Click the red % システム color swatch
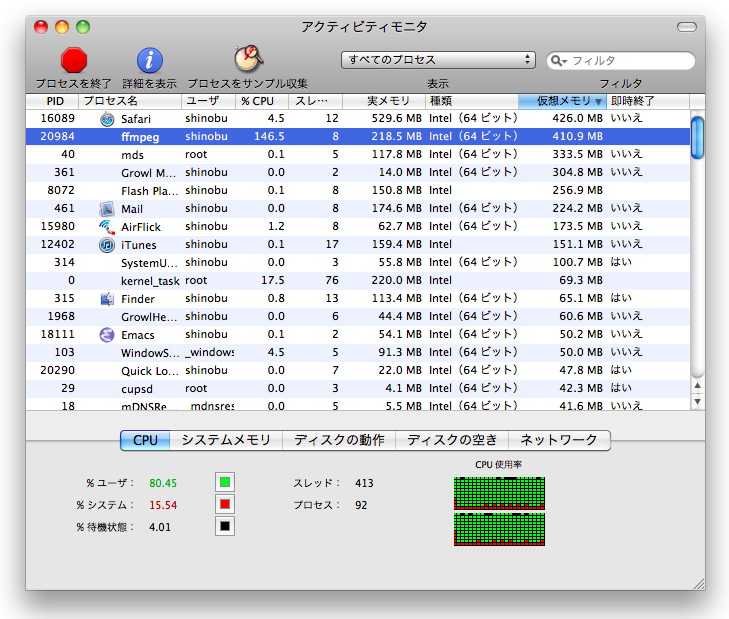The height and width of the screenshot is (619, 729). click(x=225, y=505)
